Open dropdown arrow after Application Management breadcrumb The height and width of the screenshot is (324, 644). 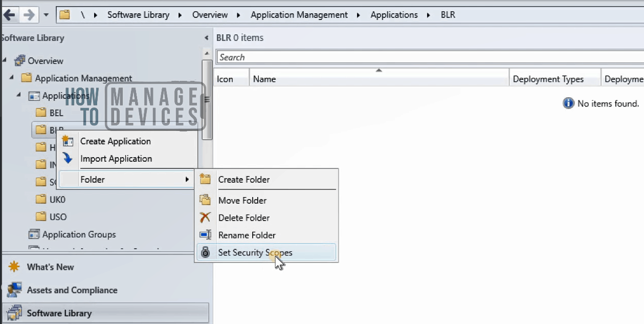(359, 15)
